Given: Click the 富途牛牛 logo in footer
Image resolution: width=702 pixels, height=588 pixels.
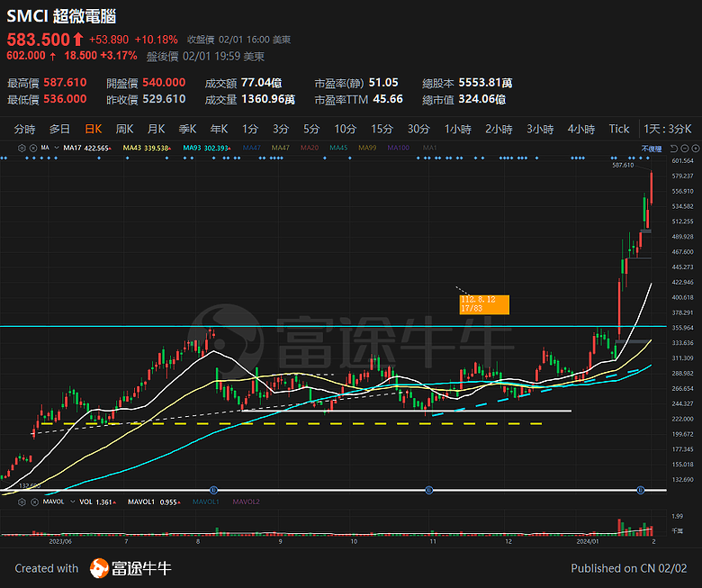Looking at the screenshot, I should tap(130, 568).
